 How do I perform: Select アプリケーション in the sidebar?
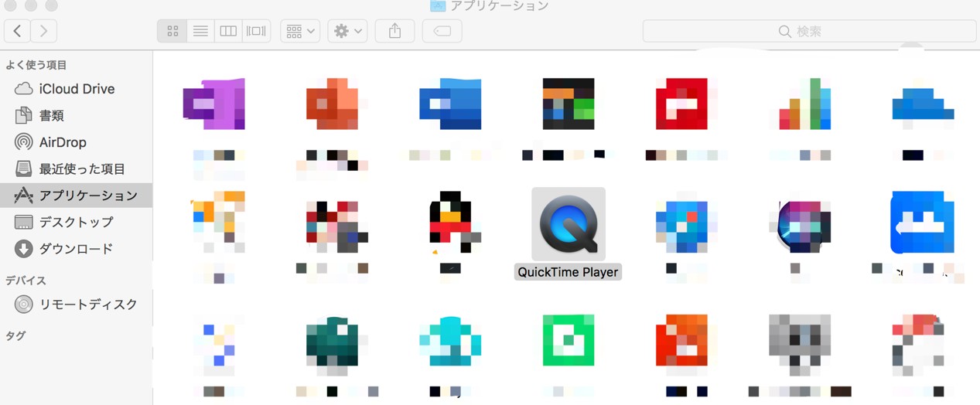(x=76, y=196)
